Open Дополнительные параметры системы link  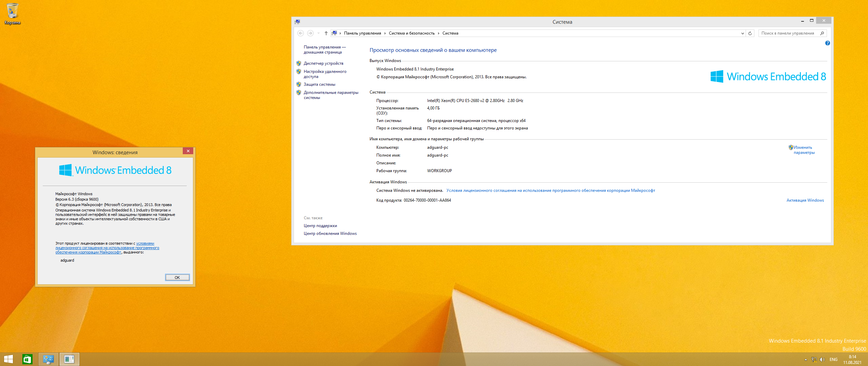point(331,95)
